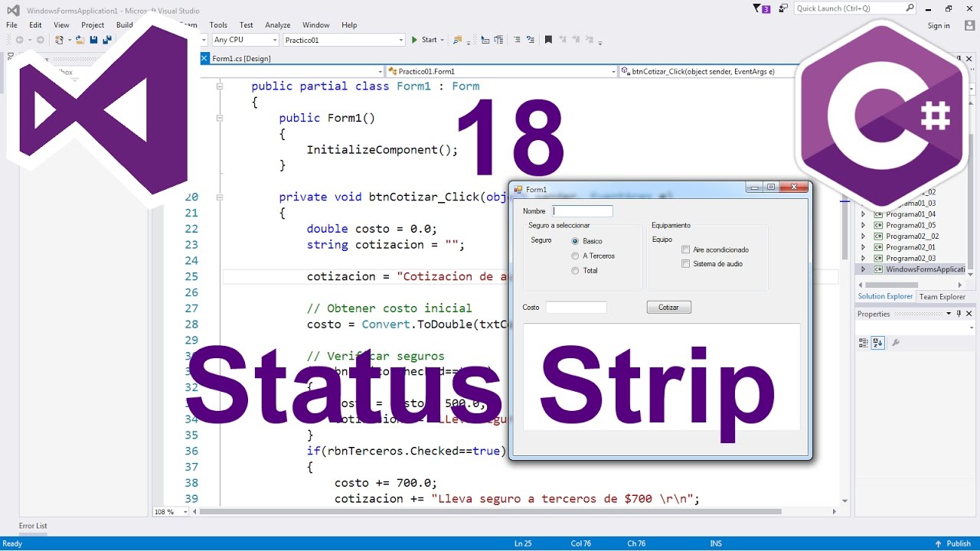Click the uncomment lines toolbar icon

pyautogui.click(x=531, y=40)
